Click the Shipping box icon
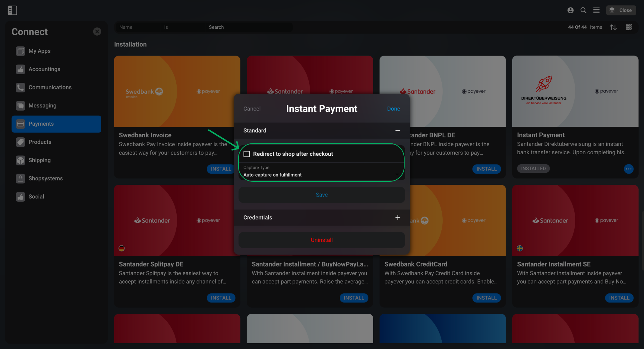 tap(21, 160)
